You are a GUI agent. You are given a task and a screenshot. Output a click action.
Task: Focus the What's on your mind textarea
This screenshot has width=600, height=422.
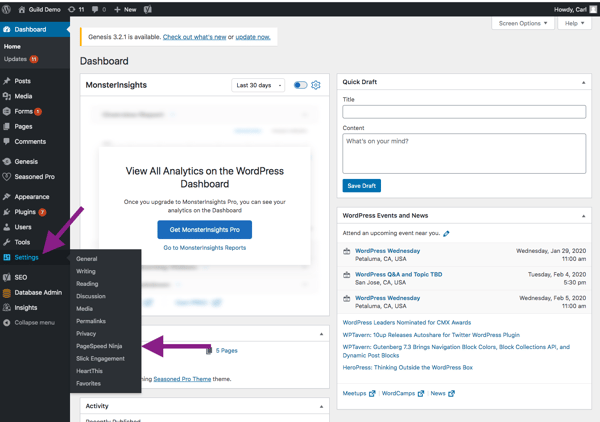[464, 153]
